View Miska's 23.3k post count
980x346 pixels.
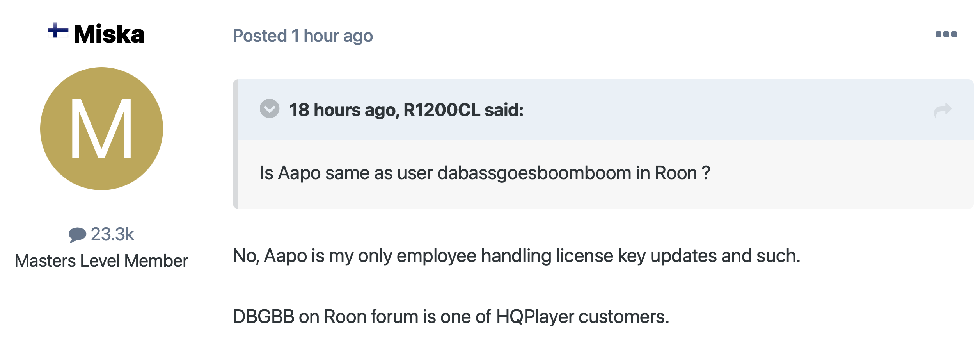tap(112, 234)
